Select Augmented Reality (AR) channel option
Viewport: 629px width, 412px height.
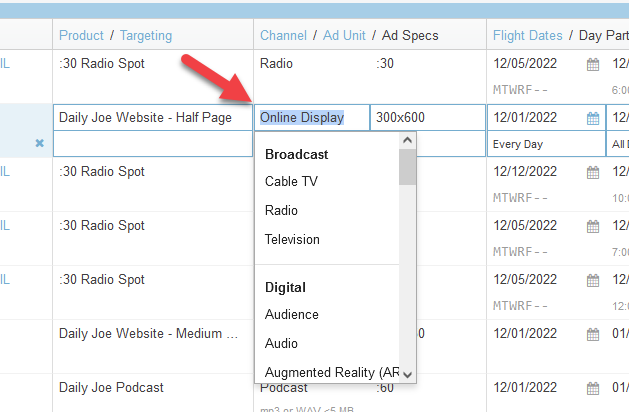332,373
